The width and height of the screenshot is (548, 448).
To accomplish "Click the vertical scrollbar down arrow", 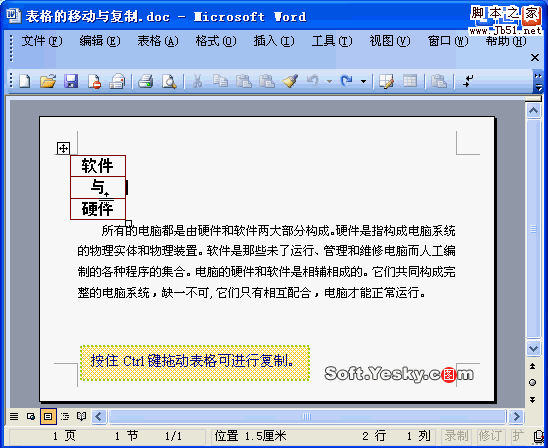I will [533, 348].
